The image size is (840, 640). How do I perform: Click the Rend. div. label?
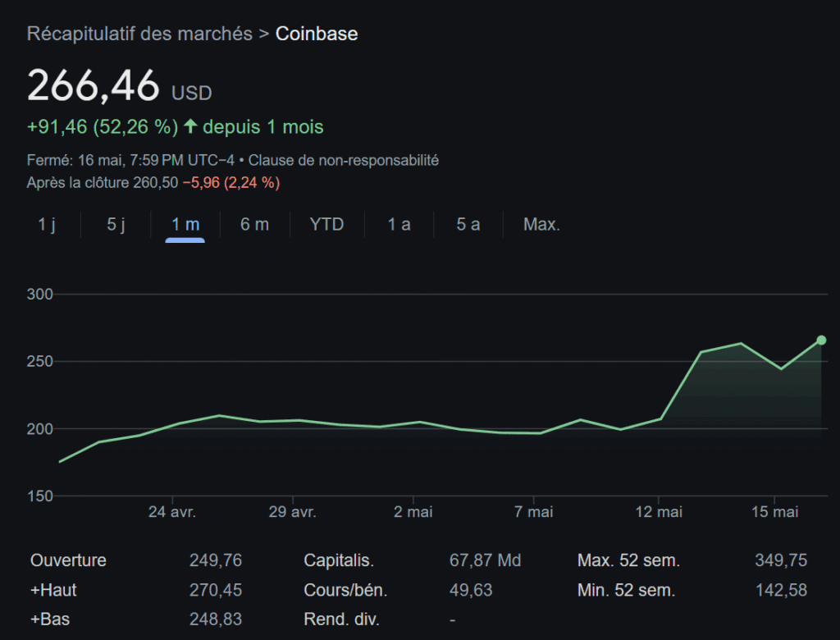(342, 619)
